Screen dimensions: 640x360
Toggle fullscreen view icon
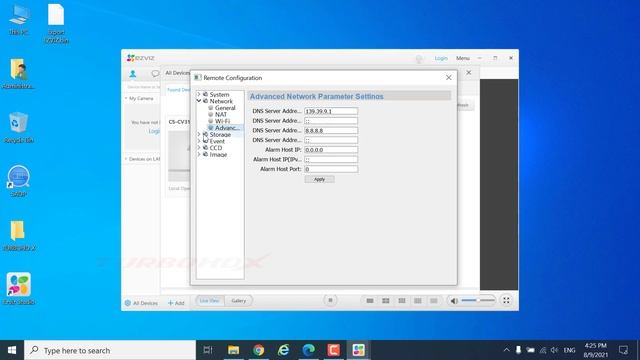(506, 300)
